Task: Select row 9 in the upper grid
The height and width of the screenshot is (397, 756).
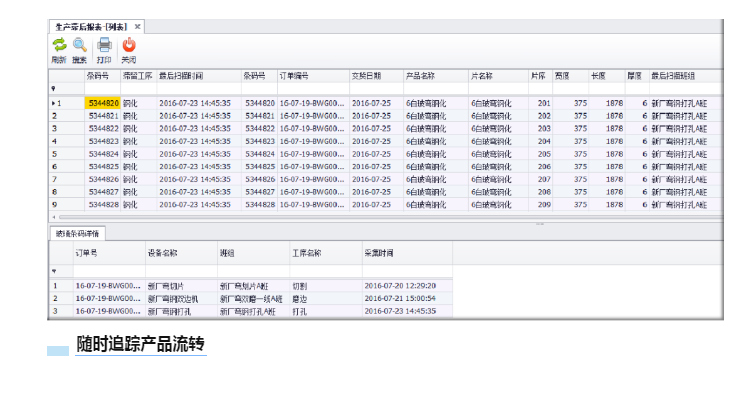Action: [x=386, y=205]
